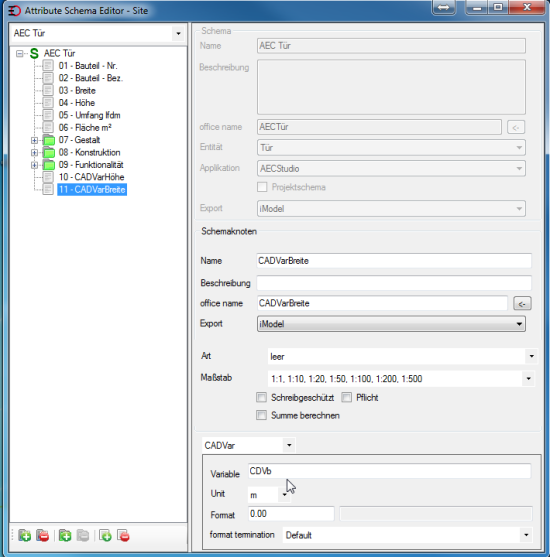Click the Schemaknoten office name arrow button
Screen dimensions: 550x557
[522, 304]
